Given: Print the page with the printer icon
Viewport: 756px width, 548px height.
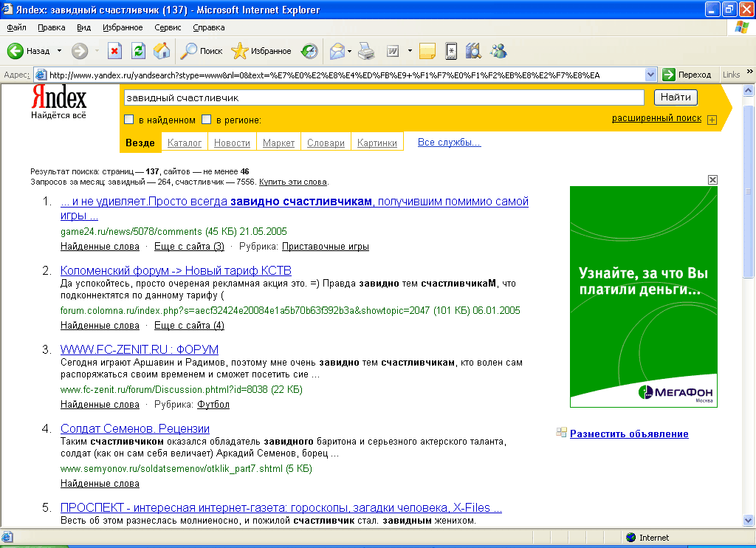Looking at the screenshot, I should (x=366, y=51).
